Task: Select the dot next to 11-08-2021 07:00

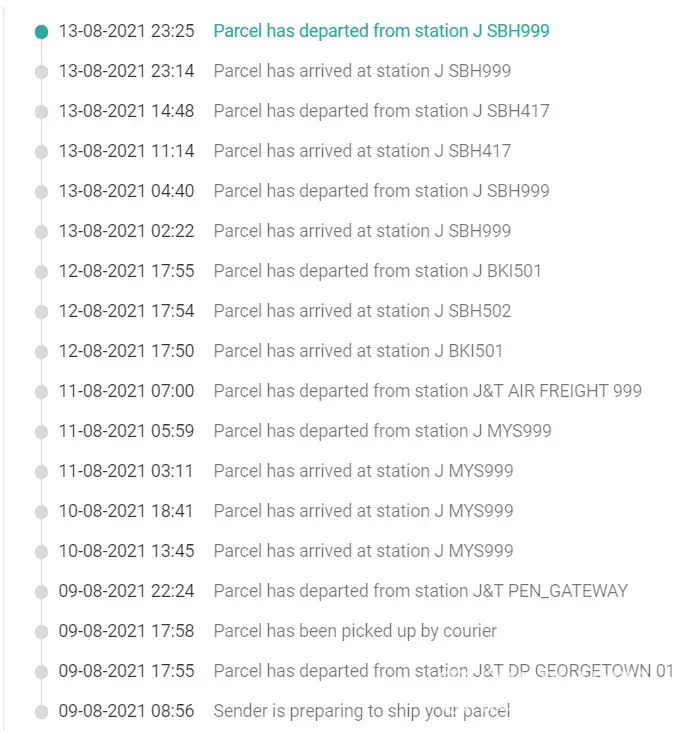Action: click(x=41, y=392)
